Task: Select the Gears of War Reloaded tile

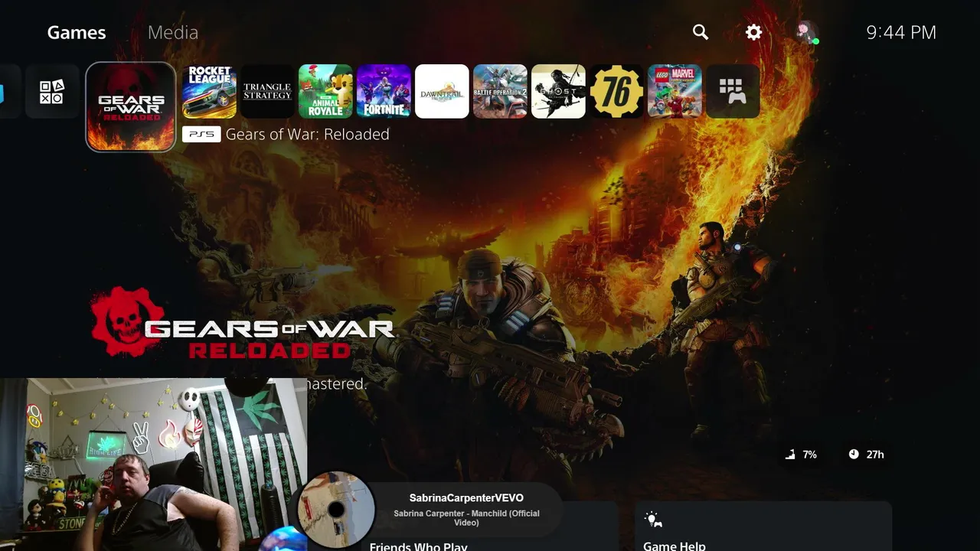Action: click(131, 106)
